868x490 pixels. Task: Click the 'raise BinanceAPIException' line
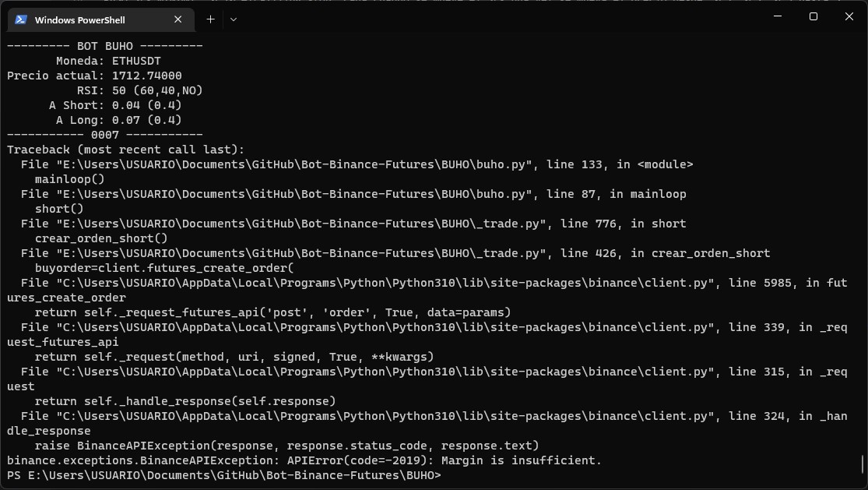coord(286,446)
